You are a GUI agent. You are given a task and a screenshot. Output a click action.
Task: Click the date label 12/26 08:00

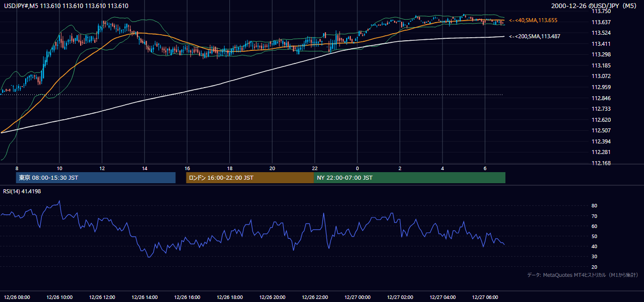coord(17,297)
